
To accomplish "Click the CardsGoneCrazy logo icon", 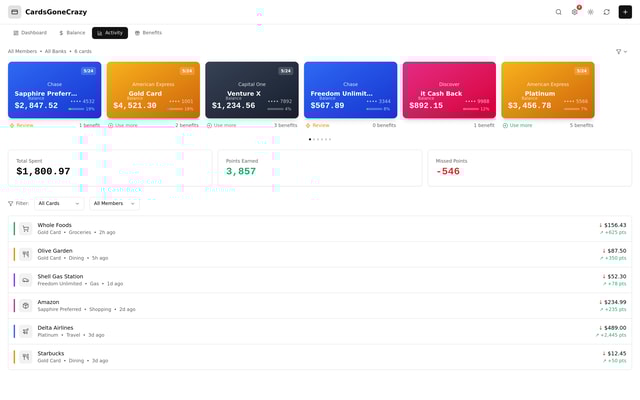I will click(15, 12).
